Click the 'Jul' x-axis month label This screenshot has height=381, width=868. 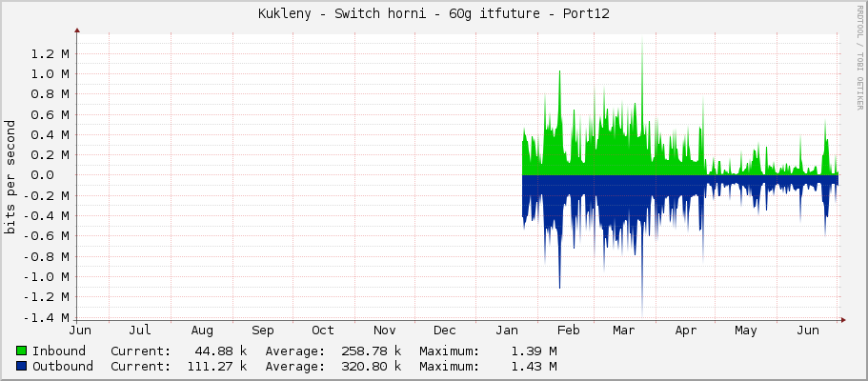tap(140, 331)
